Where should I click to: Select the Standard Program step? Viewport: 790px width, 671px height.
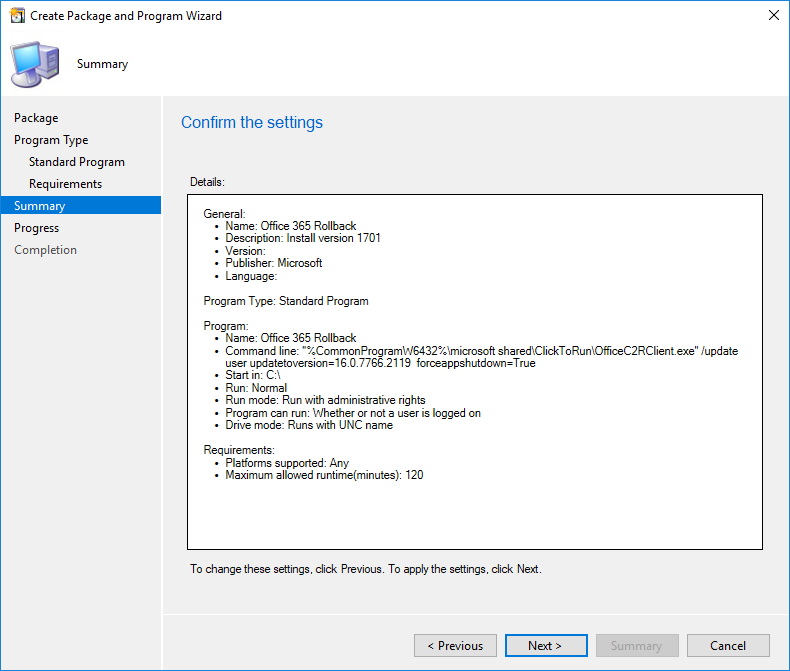[x=77, y=162]
